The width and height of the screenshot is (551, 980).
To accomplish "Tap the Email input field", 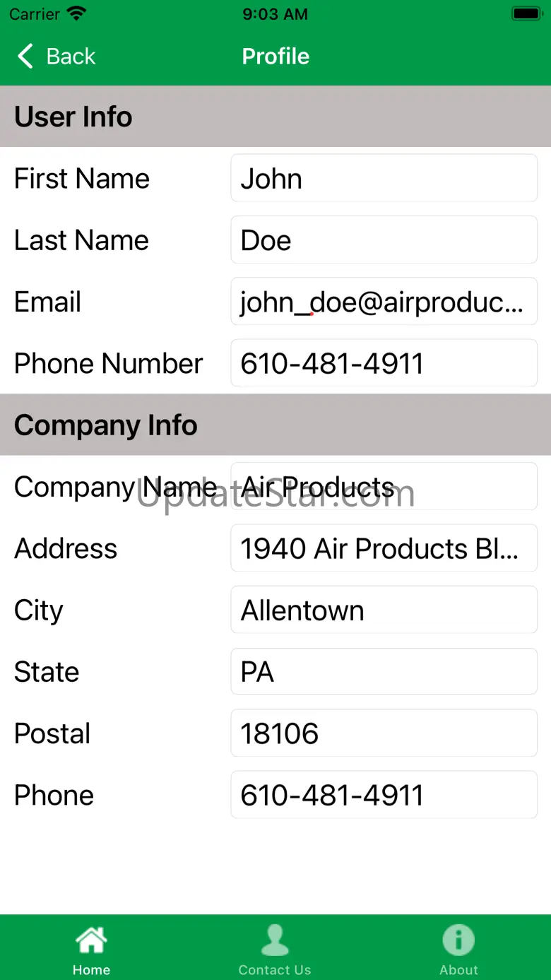I will tap(384, 302).
